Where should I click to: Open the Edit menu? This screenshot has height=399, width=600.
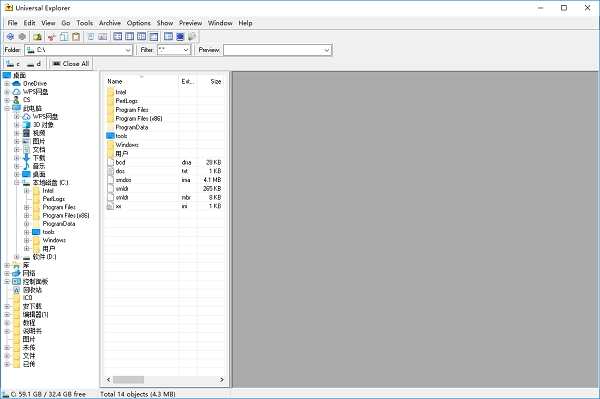(x=29, y=23)
